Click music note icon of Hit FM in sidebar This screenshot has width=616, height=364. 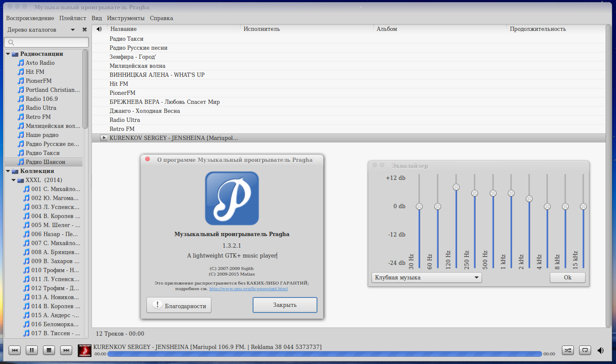point(21,72)
